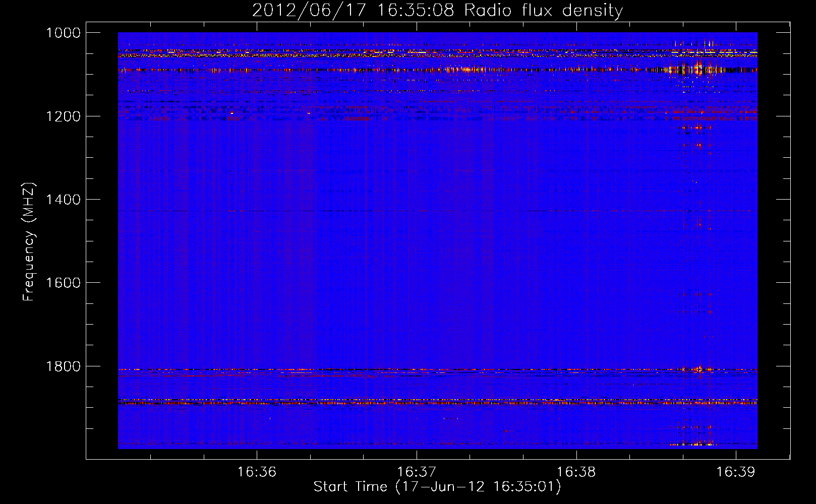Click the x-axis label "Start Time (17-Jun-12 16:35:01)"
Image resolution: width=816 pixels, height=504 pixels.
437,487
